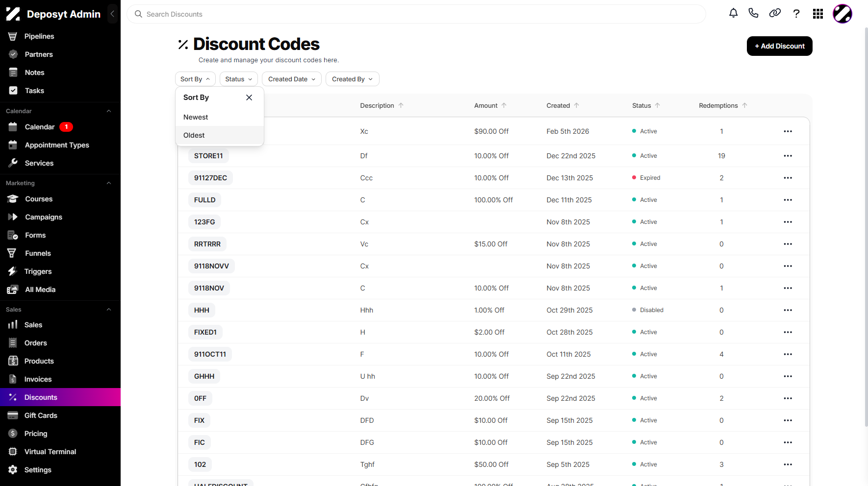Collapse the sidebar with arrow button
Screen dimensions: 868x486
(112, 14)
